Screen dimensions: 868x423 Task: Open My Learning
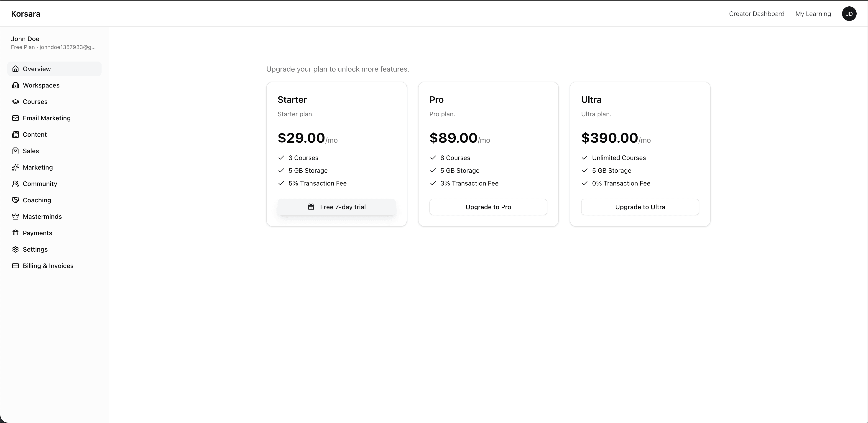tap(813, 13)
